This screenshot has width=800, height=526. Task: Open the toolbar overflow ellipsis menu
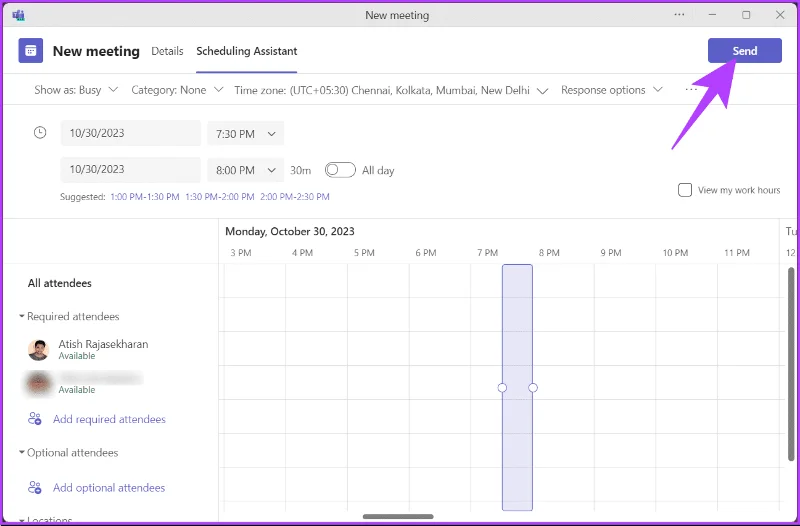691,90
